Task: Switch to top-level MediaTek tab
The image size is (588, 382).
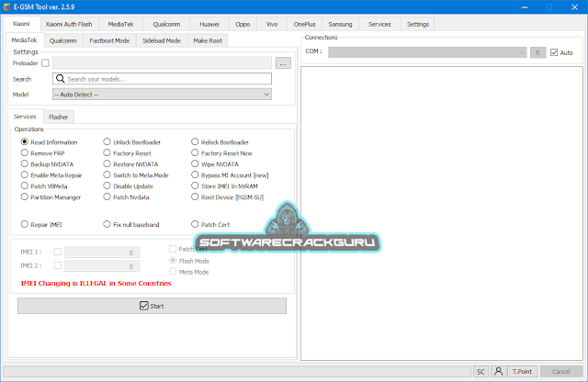Action: 120,24
